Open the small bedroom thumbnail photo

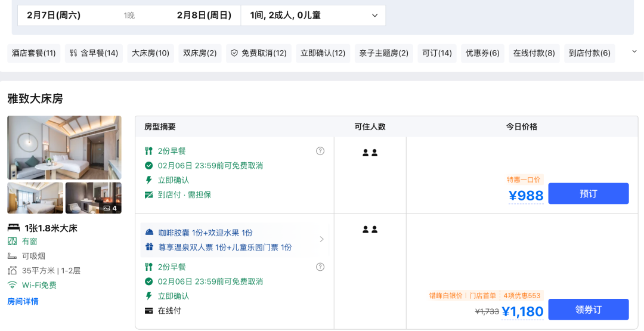point(35,198)
